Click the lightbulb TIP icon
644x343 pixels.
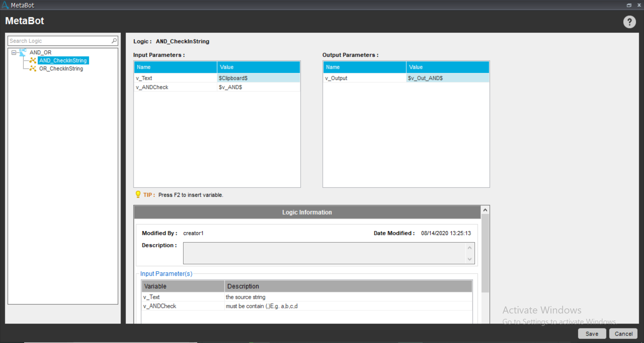tap(138, 195)
